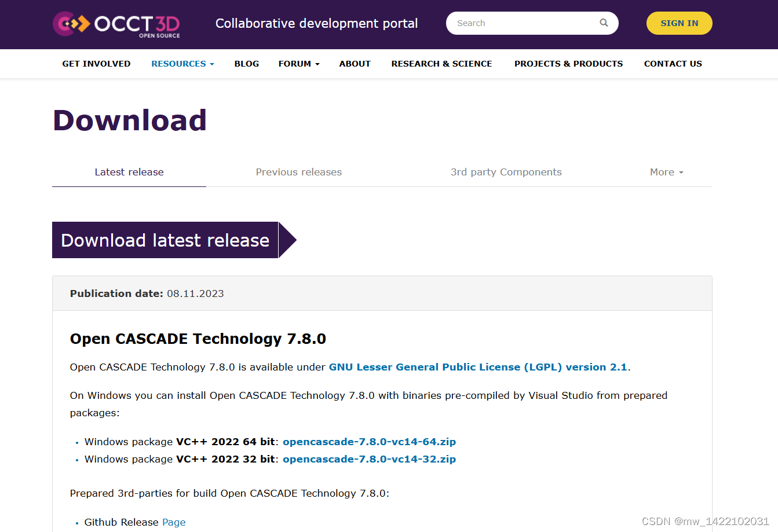Open the CONTACT US page
Image resolution: width=778 pixels, height=532 pixels.
(x=673, y=64)
